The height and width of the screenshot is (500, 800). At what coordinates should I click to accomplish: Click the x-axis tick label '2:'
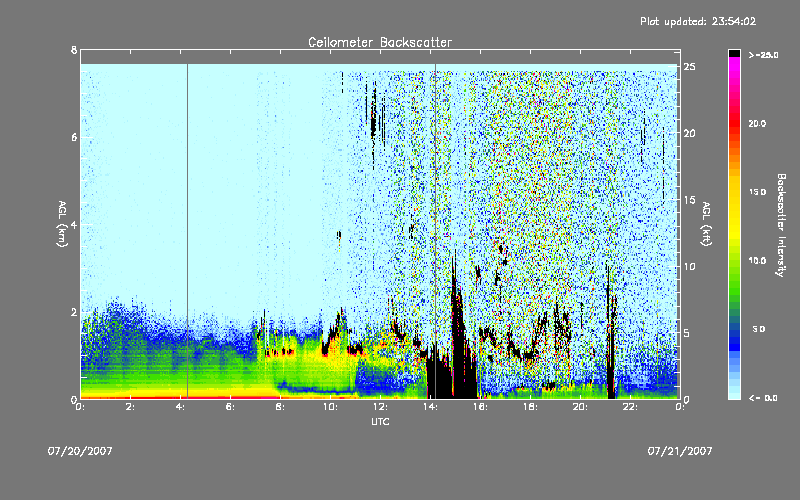130,407
